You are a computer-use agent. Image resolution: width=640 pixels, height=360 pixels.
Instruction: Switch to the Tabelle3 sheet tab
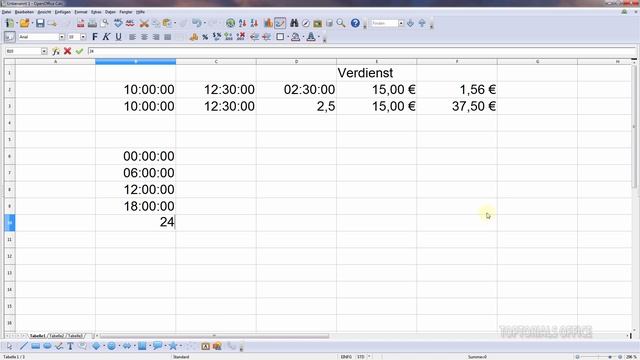pos(75,336)
